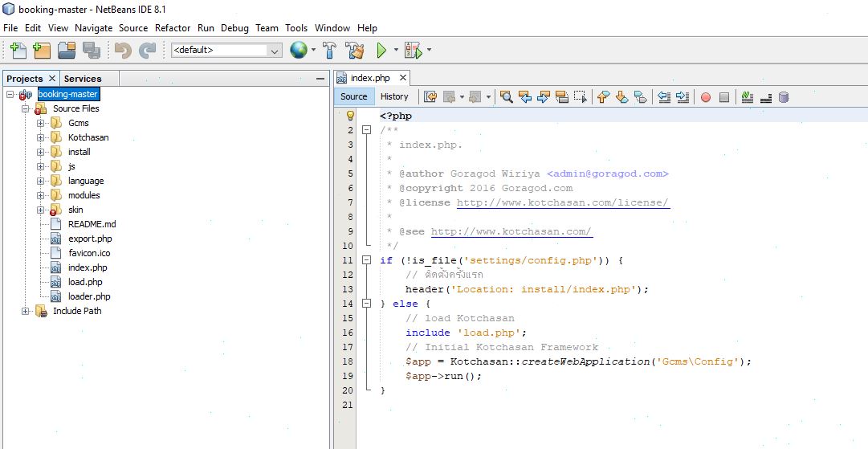Viewport: 868px width, 449px height.
Task: Collapse the booking-master project node
Action: pos(10,94)
